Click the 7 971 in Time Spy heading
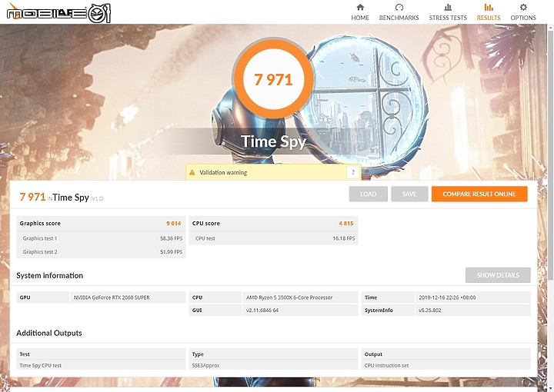This screenshot has height=392, width=554. point(62,198)
